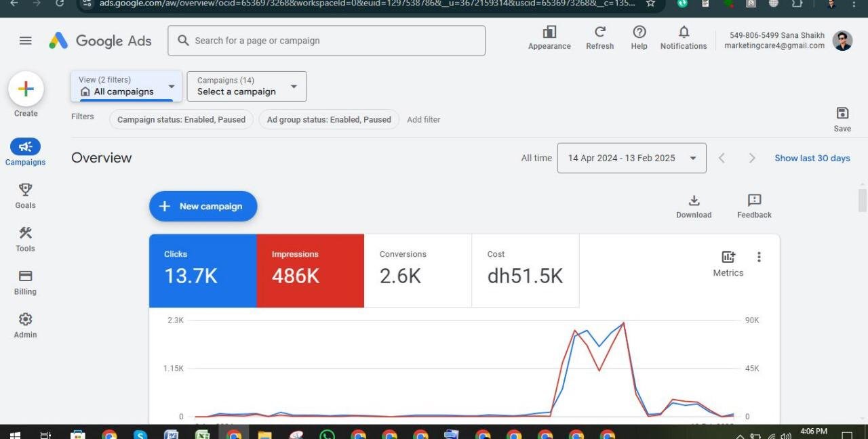Image resolution: width=868 pixels, height=439 pixels.
Task: Click the Add filter option
Action: tap(424, 120)
